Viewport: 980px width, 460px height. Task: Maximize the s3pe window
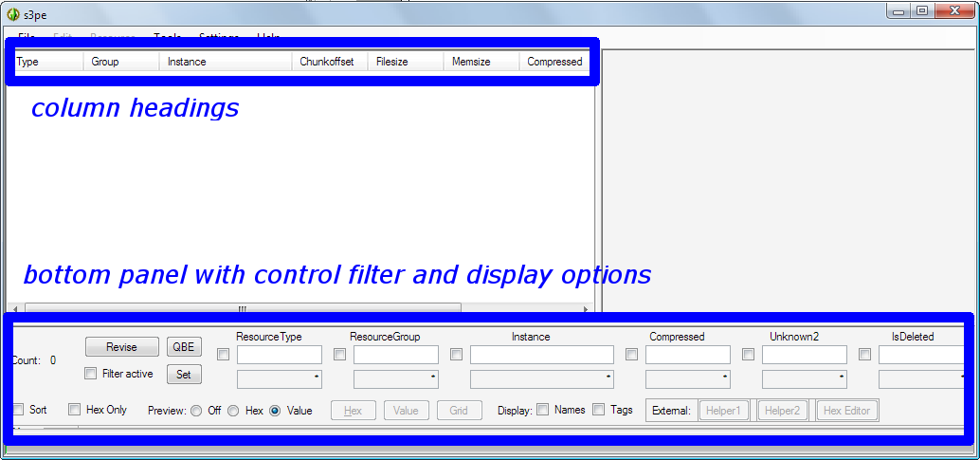pyautogui.click(x=921, y=10)
